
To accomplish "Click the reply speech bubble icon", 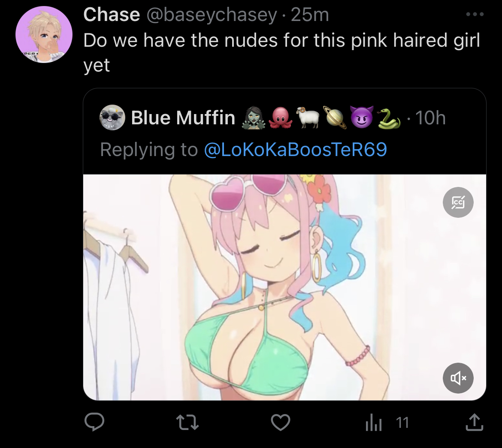I will 94,422.
